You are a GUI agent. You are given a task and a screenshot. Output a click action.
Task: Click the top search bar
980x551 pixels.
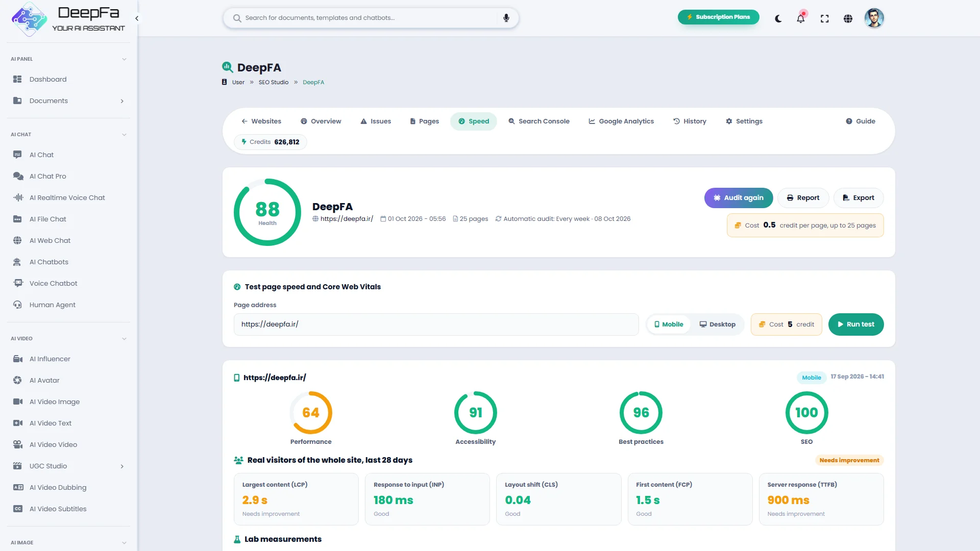[371, 18]
